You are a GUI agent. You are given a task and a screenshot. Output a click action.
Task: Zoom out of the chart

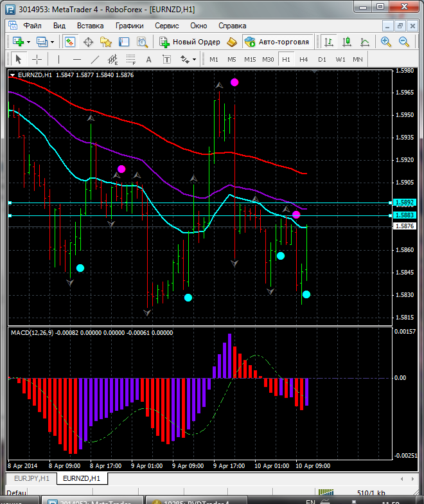tap(404, 42)
